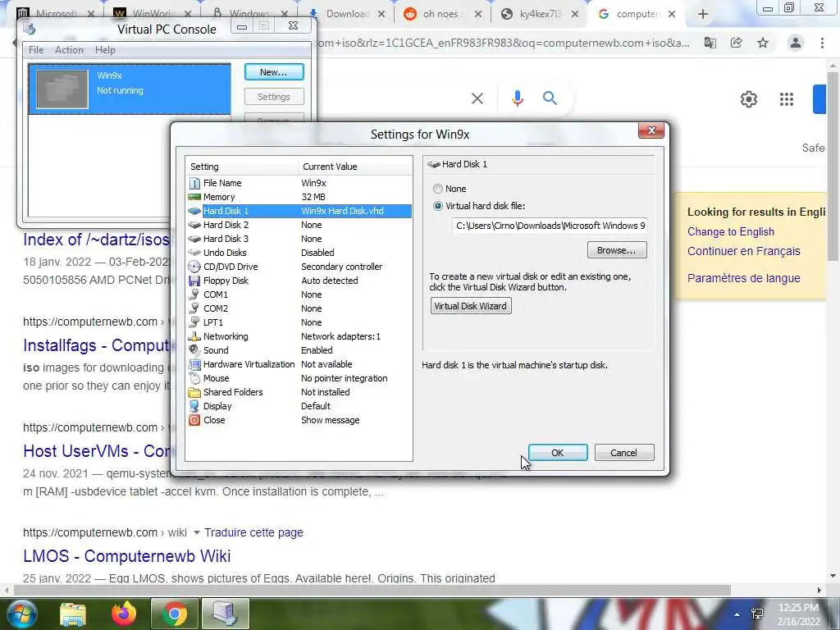
Task: Select the Networking setting icon
Action: pyautogui.click(x=194, y=336)
